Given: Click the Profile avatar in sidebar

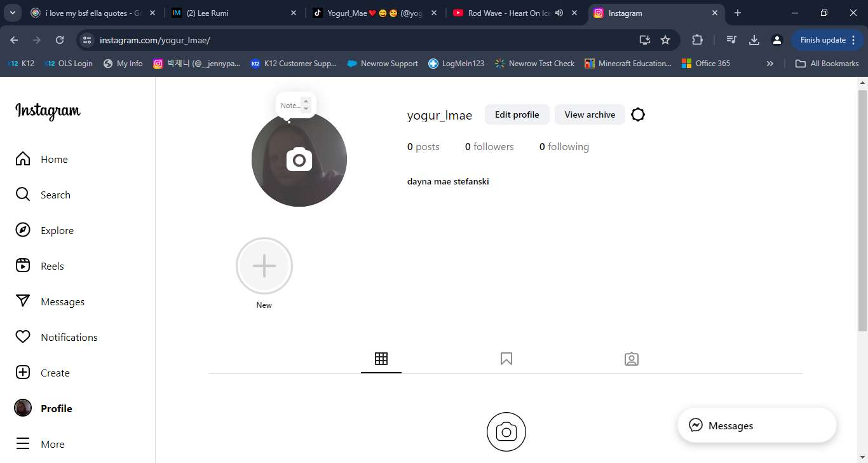Looking at the screenshot, I should 23,408.
